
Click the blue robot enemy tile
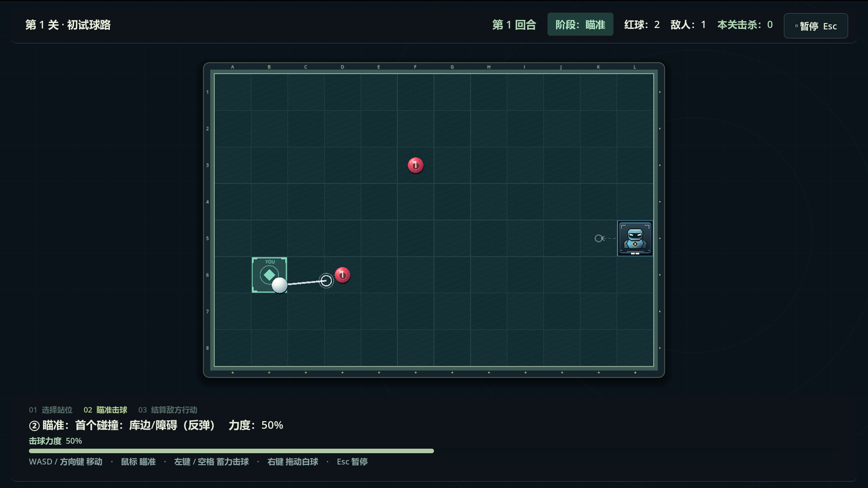[x=635, y=238]
